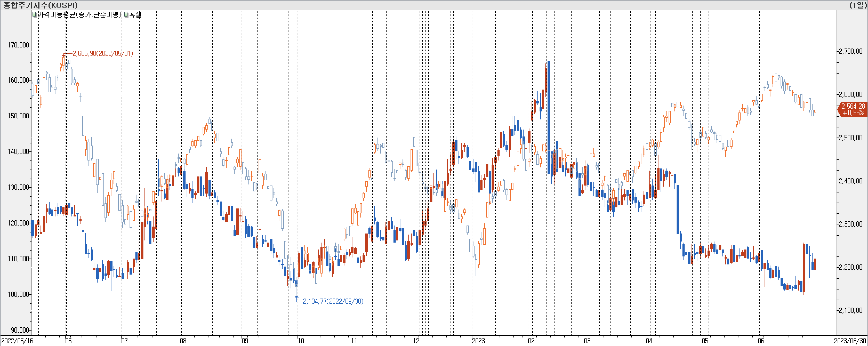Screen dimensions: 868x346
Task: Click the 휴젤 overlay legend text
Action: tap(135, 14)
